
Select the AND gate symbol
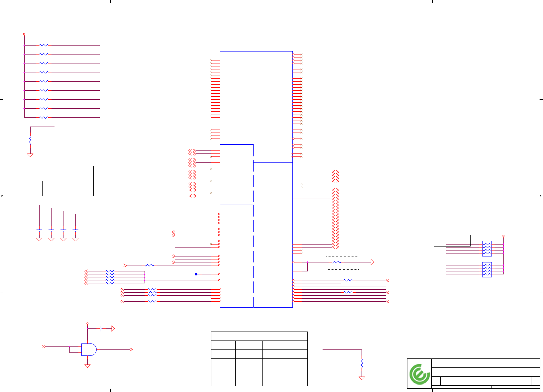89,349
